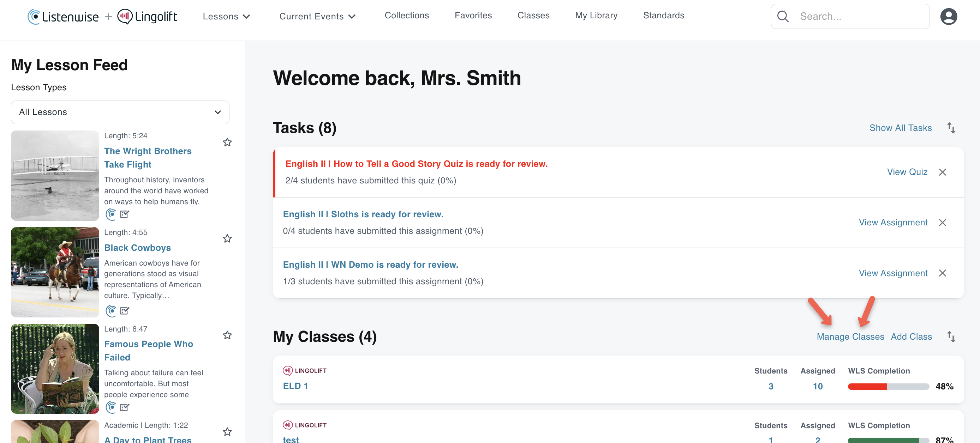Star the Famous People Who Failed lesson
The width and height of the screenshot is (980, 443).
[x=227, y=335]
